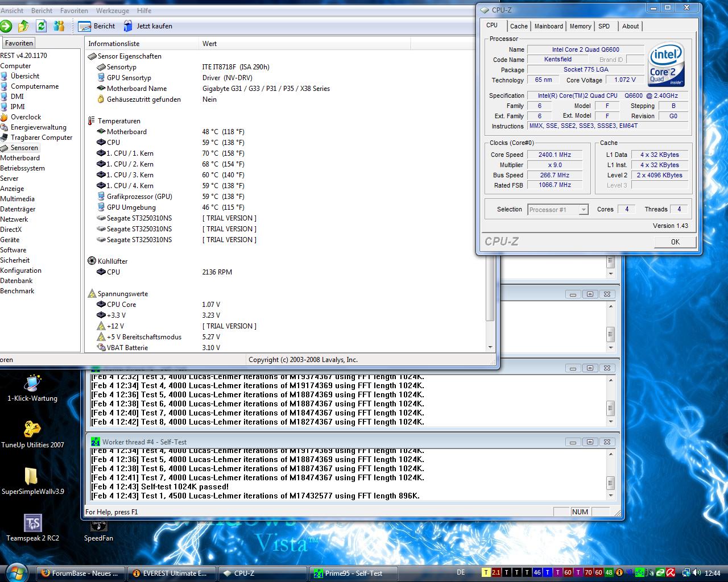Switch to EVEREST Ultimate taskbar button
The width and height of the screenshot is (728, 582).
(171, 573)
